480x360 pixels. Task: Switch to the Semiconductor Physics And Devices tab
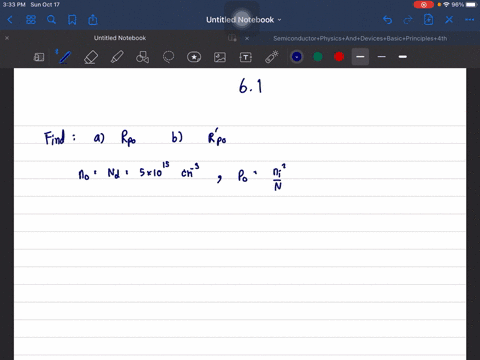click(x=360, y=39)
